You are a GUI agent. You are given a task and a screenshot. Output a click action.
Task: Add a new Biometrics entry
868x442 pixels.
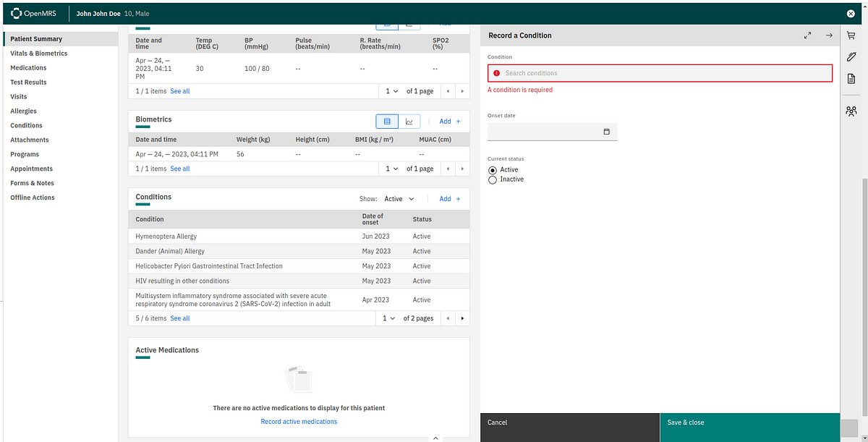pos(450,122)
